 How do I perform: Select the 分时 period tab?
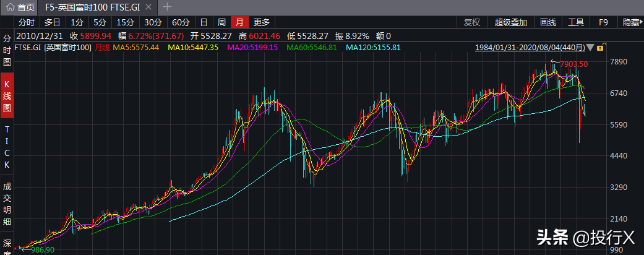(27, 22)
